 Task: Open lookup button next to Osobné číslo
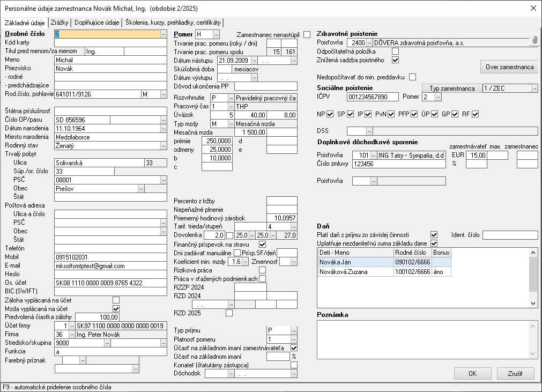pos(164,34)
